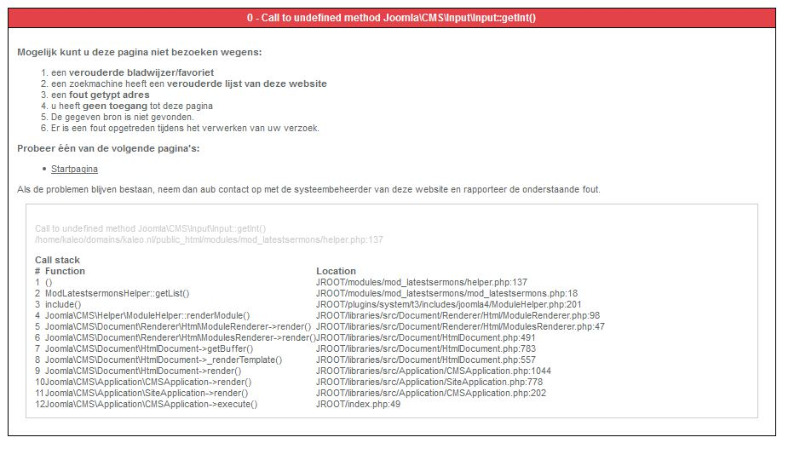The width and height of the screenshot is (800, 454).
Task: Select 'Mogelijk kunt u deze pagina niet bezoeken' heading
Action: (x=139, y=52)
